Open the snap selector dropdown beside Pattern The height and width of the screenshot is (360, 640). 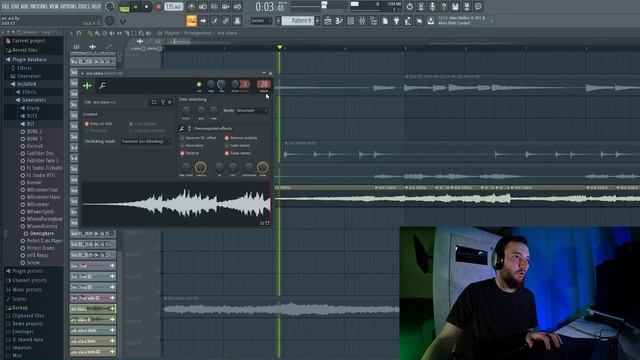click(260, 21)
